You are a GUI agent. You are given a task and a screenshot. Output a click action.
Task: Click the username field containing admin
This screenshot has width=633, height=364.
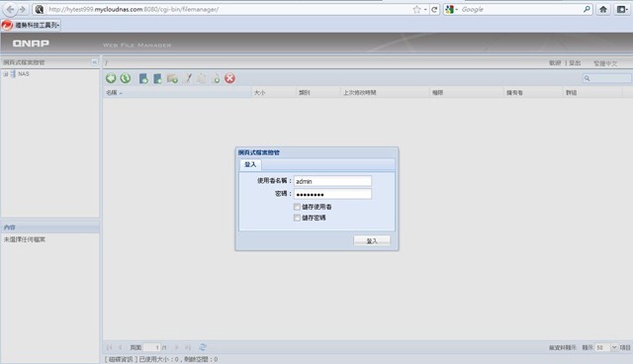pyautogui.click(x=332, y=181)
